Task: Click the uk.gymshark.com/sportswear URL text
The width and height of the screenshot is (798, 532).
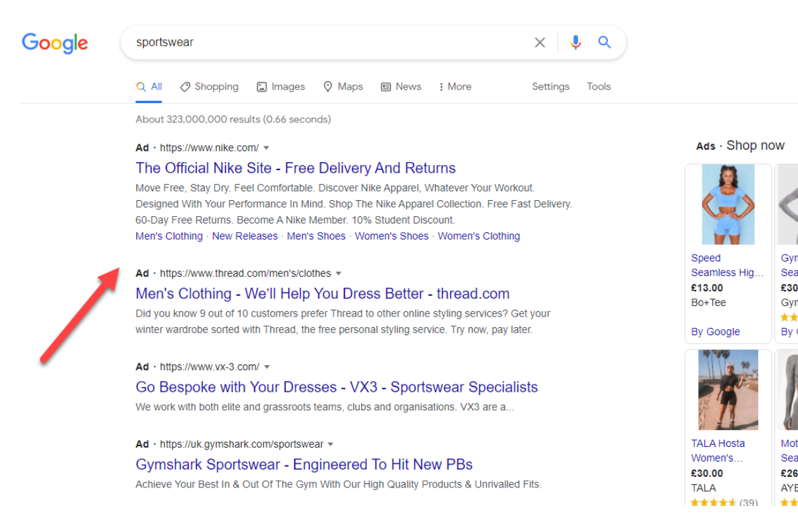Action: [242, 444]
